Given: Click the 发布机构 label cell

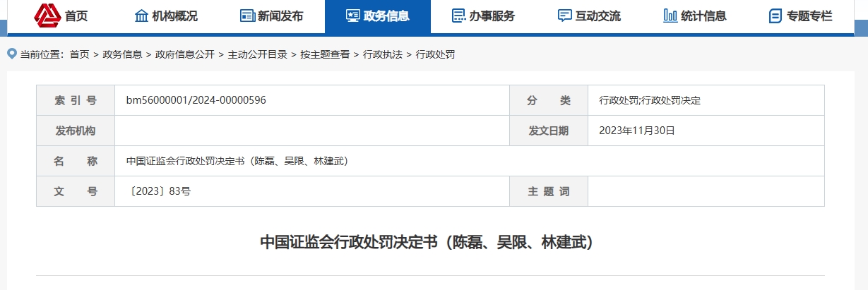Looking at the screenshot, I should (x=76, y=131).
